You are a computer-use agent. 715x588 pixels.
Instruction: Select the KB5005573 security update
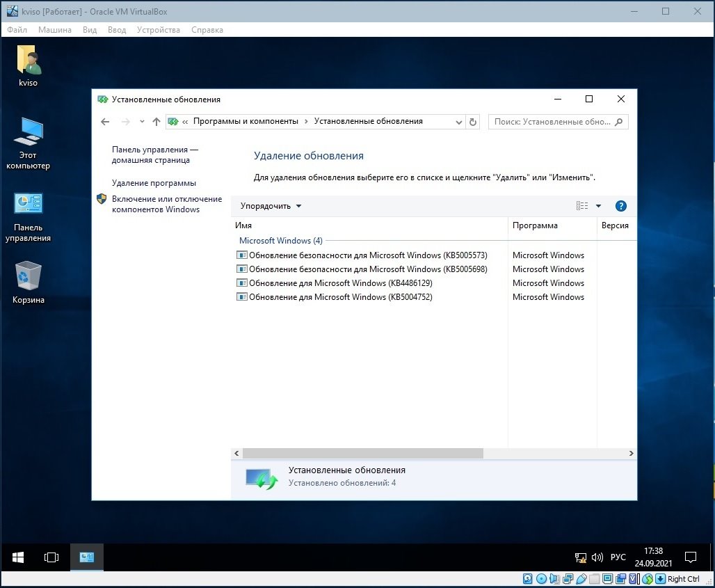[x=368, y=255]
